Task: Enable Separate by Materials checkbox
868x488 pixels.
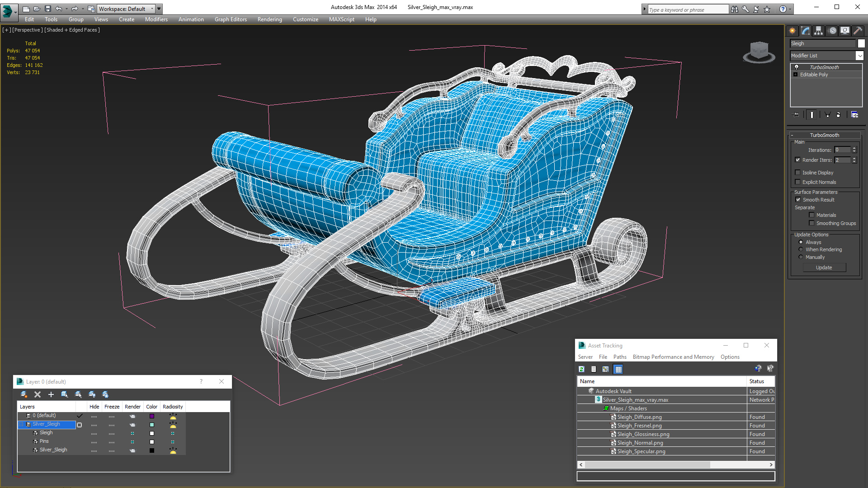Action: tap(812, 215)
